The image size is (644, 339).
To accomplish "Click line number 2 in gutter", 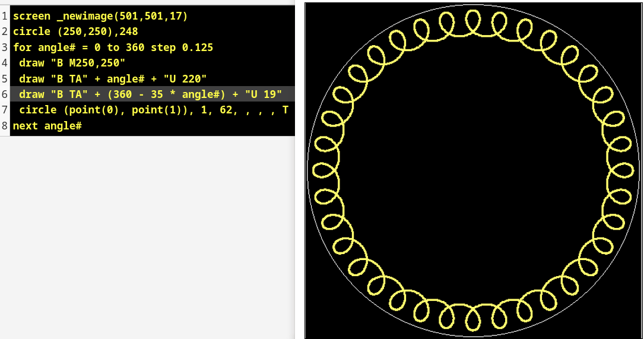I will (5, 31).
